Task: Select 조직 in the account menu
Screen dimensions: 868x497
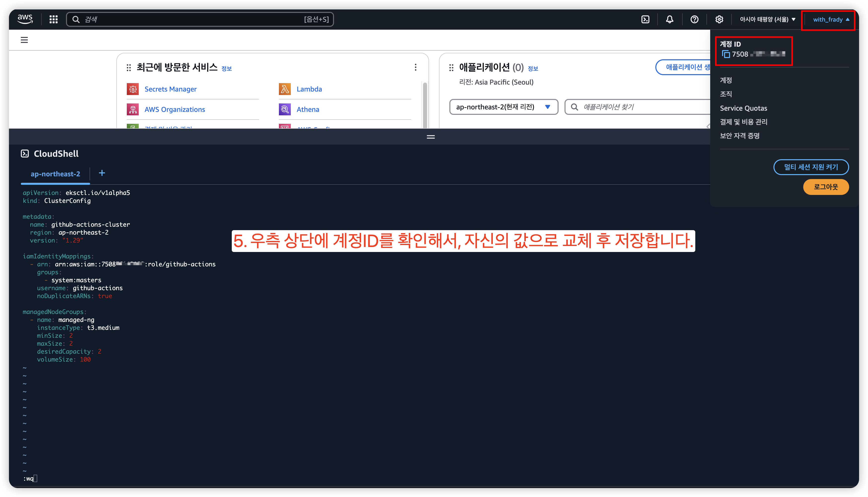Action: tap(726, 94)
